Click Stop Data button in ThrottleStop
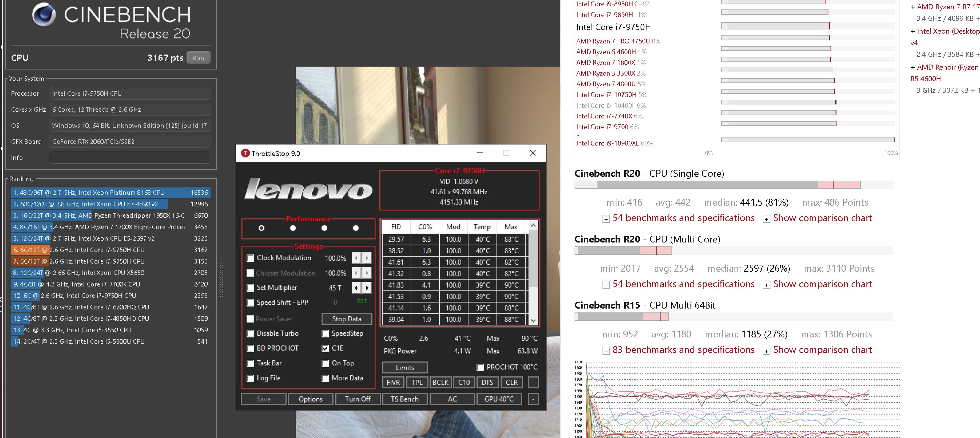Screen dimensions: 980x438 tap(347, 319)
